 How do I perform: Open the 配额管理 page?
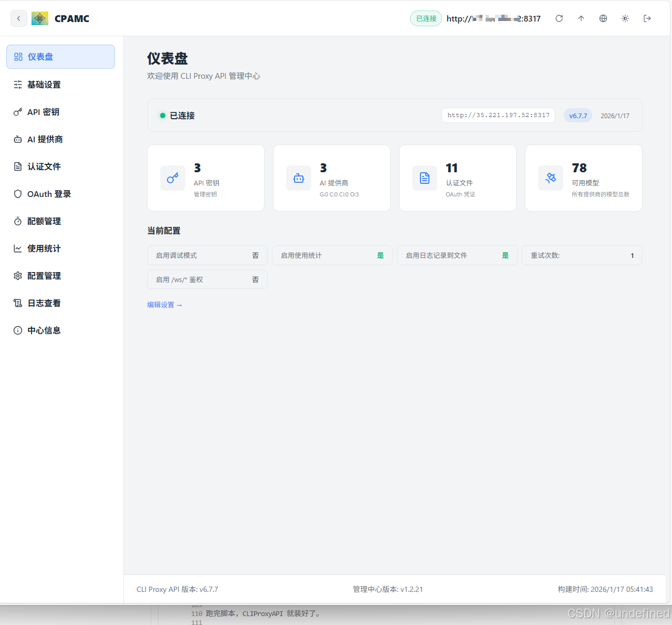click(44, 221)
